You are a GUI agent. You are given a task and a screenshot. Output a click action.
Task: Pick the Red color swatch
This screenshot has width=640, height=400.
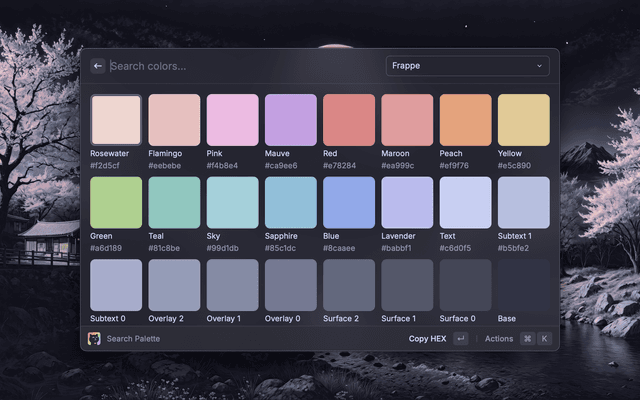point(349,120)
